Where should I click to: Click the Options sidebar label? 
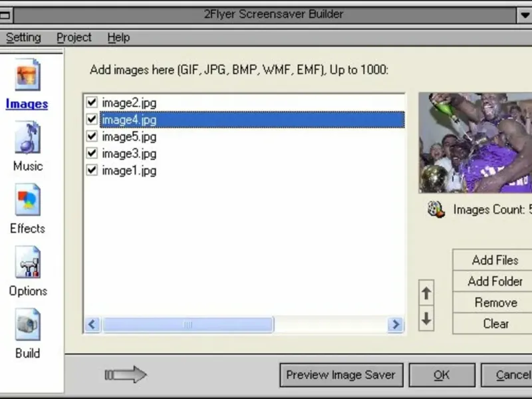click(28, 291)
